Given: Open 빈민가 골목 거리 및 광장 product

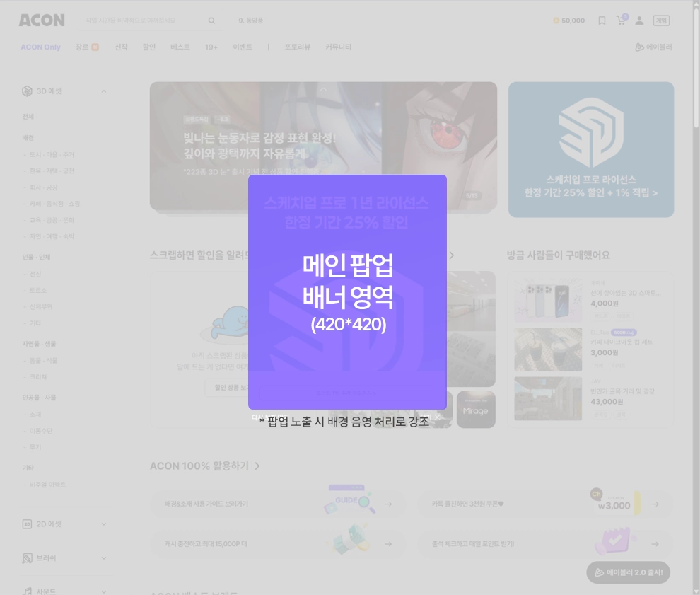Looking at the screenshot, I should [622, 391].
